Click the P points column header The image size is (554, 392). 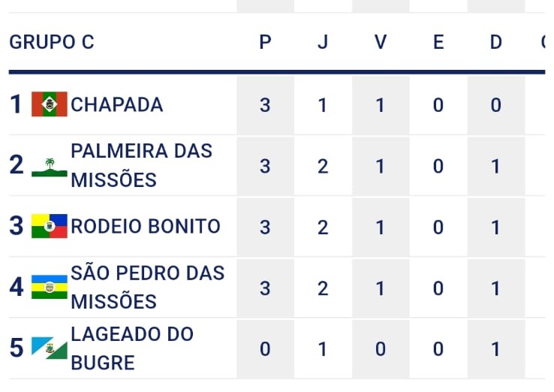click(265, 42)
